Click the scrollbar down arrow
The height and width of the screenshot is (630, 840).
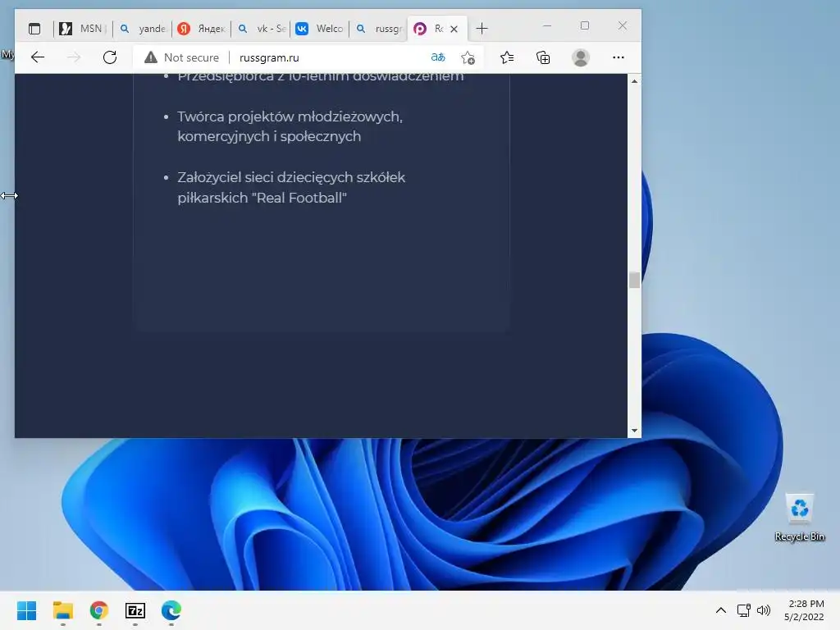coord(634,430)
